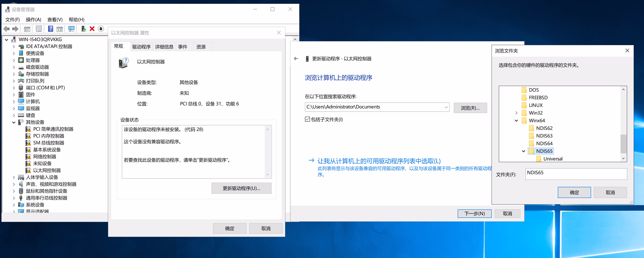This screenshot has width=644, height=258.
Task: Collapse the 其他设备 category
Action: point(14,122)
